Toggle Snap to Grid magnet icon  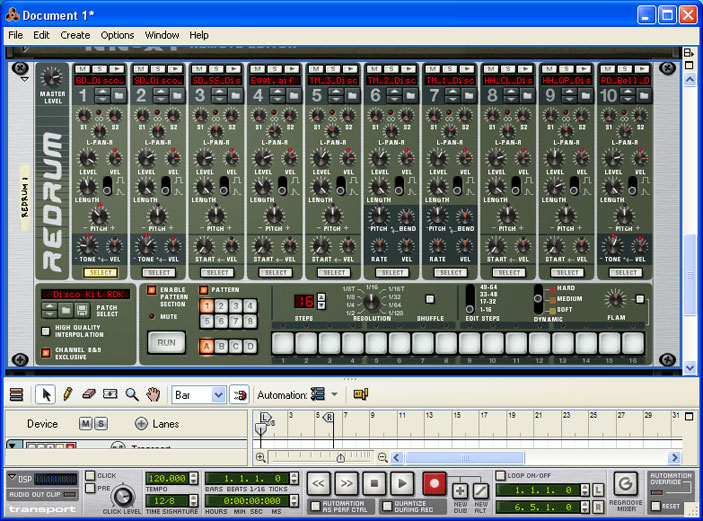click(239, 395)
